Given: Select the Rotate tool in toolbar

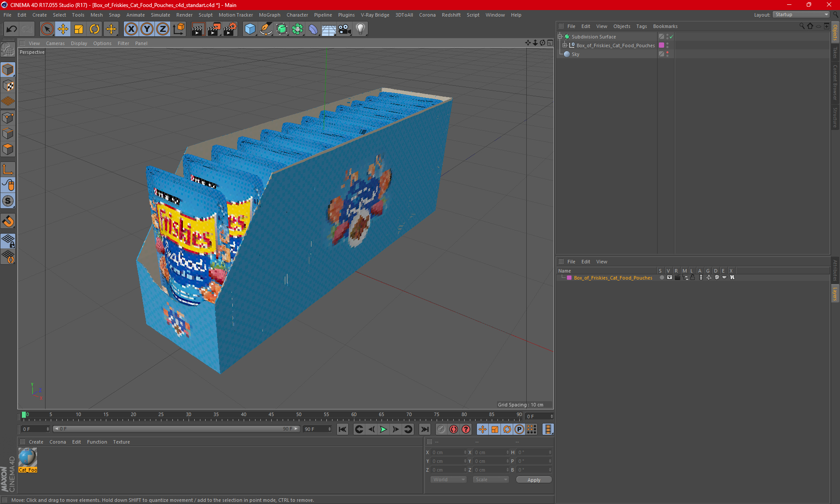Looking at the screenshot, I should 94,29.
